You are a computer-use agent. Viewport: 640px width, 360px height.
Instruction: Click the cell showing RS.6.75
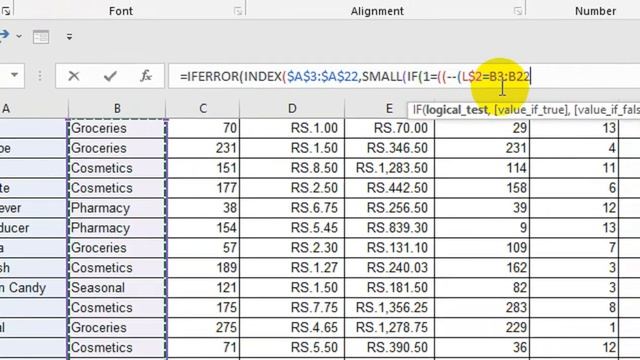[x=292, y=208]
